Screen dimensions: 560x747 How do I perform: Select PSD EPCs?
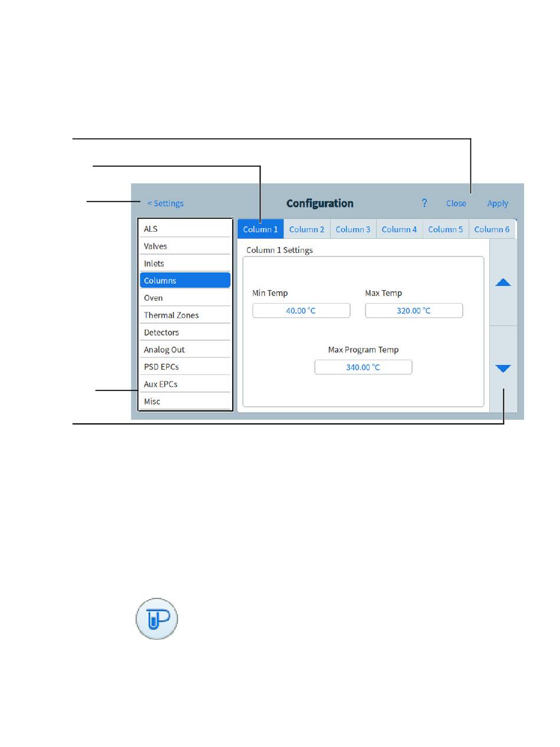click(185, 367)
